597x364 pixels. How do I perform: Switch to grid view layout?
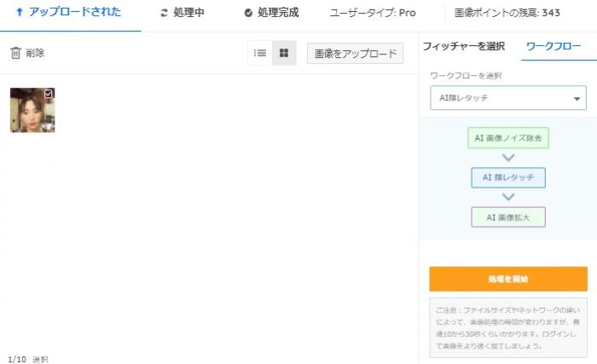[284, 53]
